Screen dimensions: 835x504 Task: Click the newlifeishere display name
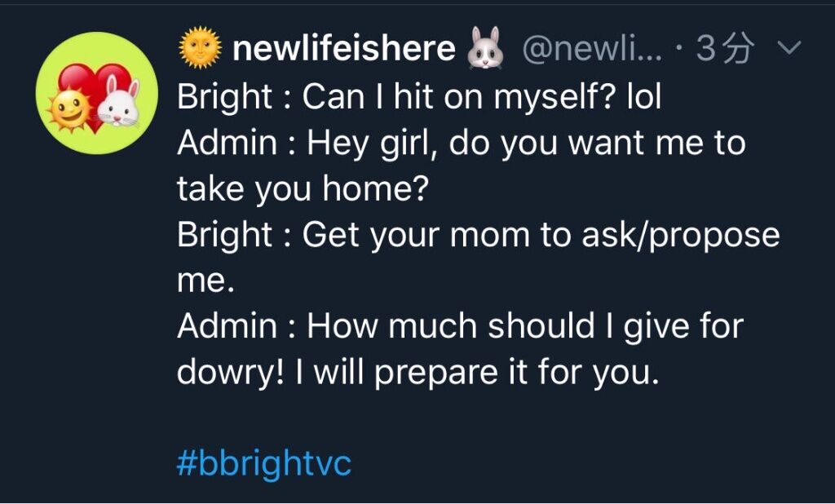click(344, 48)
